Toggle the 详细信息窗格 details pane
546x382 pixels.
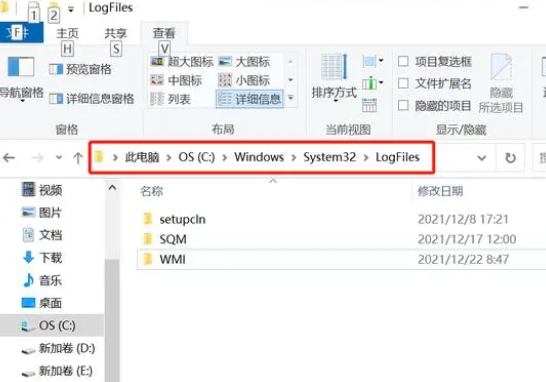[x=92, y=99]
